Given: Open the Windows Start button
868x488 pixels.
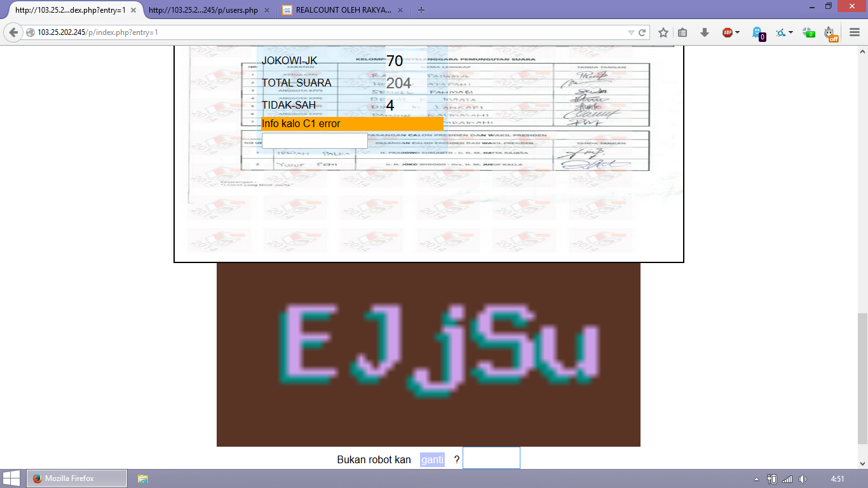Looking at the screenshot, I should point(11,478).
